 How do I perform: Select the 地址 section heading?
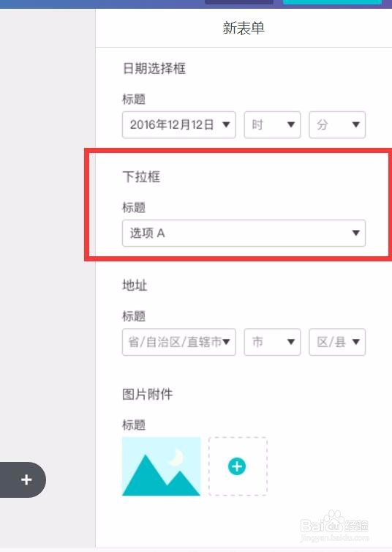(x=135, y=286)
